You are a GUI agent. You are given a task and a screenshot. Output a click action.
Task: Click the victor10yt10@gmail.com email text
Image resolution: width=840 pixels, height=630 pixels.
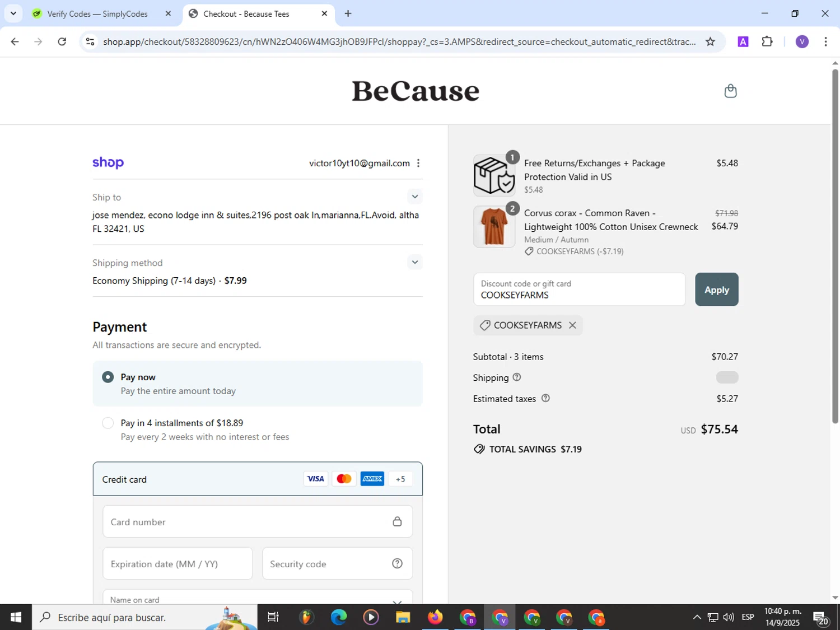point(360,163)
